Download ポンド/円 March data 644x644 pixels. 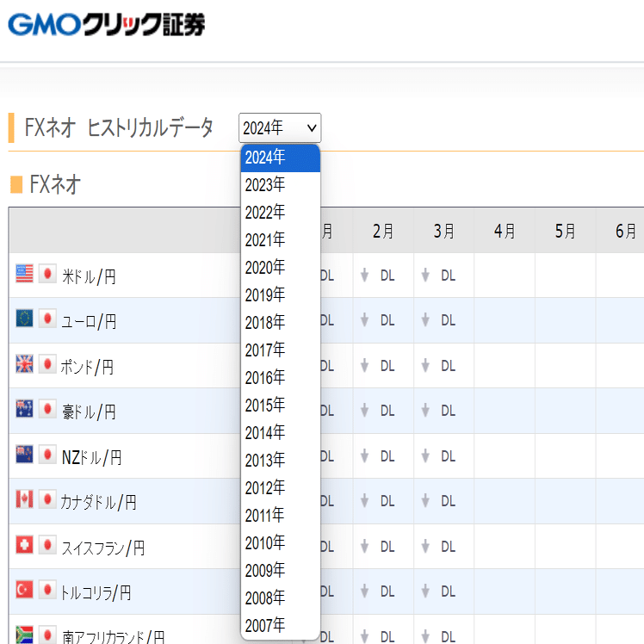[438, 366]
